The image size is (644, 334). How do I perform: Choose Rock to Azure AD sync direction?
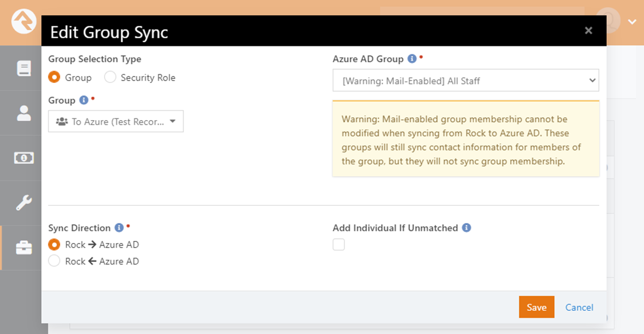[54, 245]
